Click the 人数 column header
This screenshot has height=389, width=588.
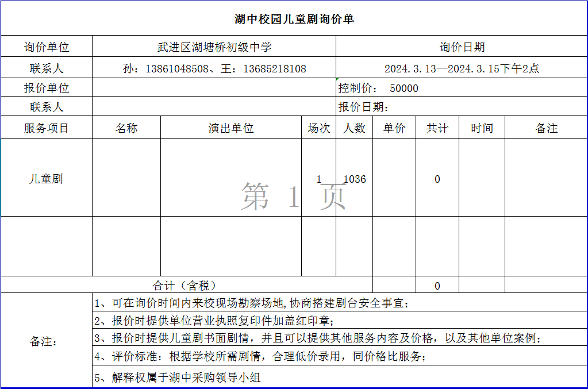(355, 128)
